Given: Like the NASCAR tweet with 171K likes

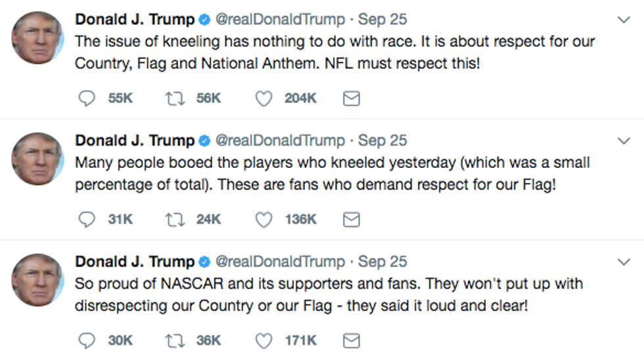Looking at the screenshot, I should (x=264, y=340).
